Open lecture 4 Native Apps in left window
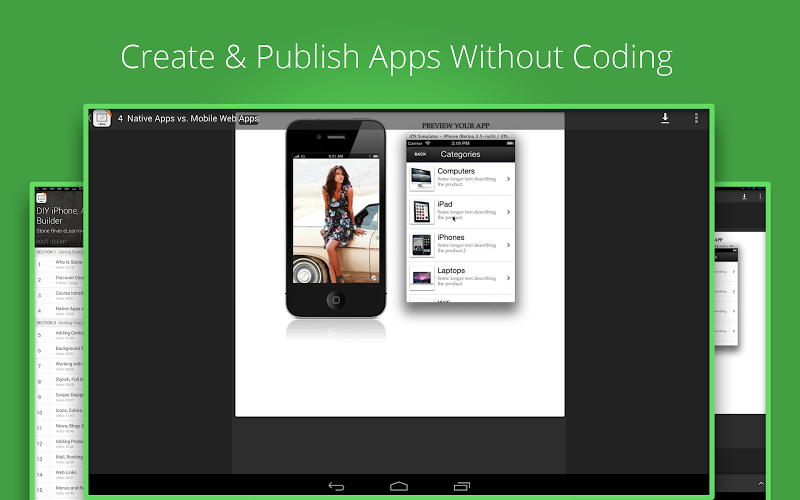 point(59,311)
